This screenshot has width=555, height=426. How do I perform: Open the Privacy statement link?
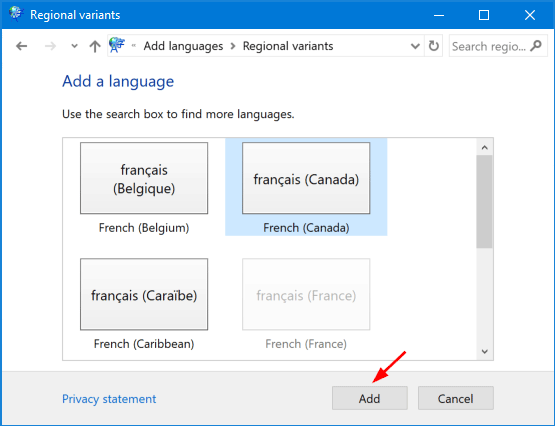tap(109, 399)
